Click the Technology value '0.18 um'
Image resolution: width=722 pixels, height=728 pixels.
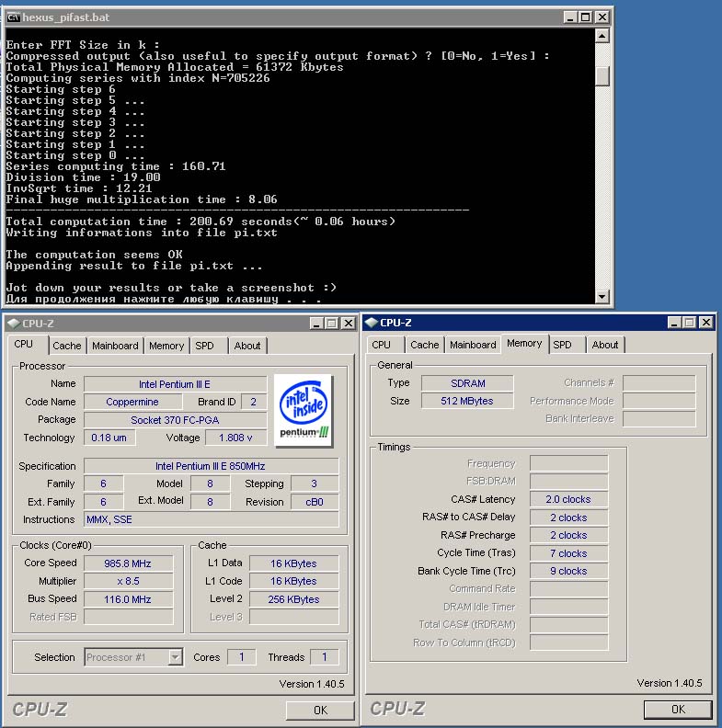(x=109, y=438)
